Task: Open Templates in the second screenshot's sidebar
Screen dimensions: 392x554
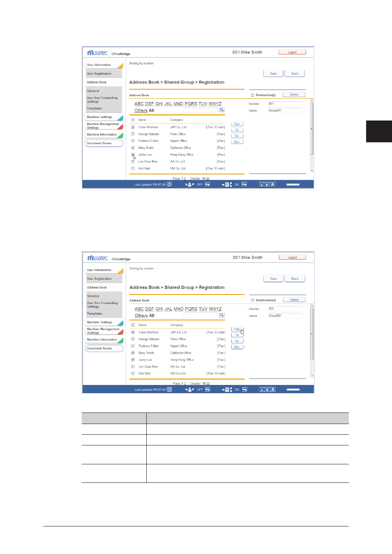Action: coord(104,313)
